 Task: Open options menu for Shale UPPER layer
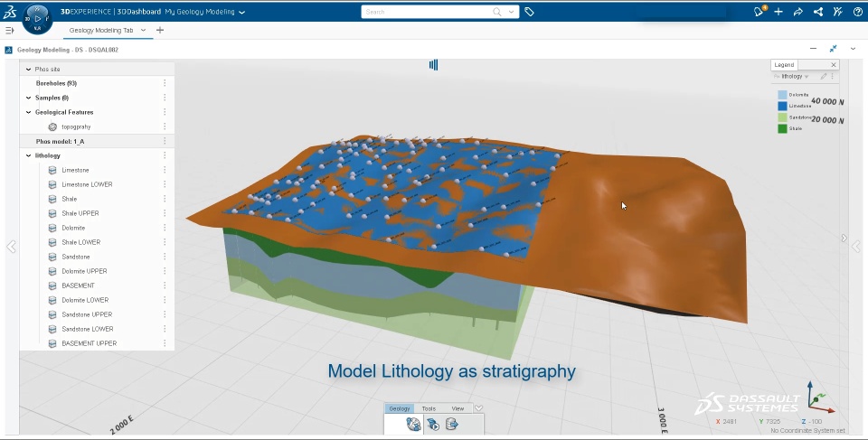(165, 213)
